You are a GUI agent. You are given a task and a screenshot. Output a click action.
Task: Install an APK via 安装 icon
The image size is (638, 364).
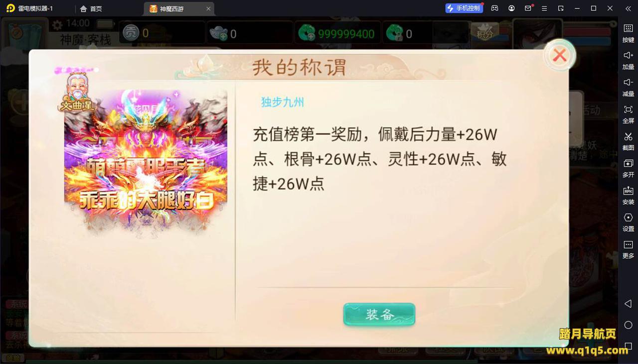[628, 195]
